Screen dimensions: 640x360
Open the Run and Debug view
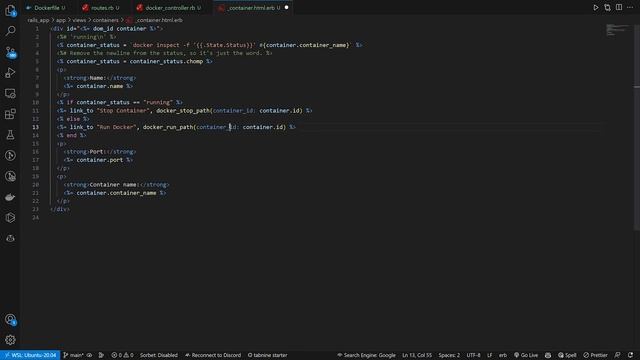coord(10,73)
